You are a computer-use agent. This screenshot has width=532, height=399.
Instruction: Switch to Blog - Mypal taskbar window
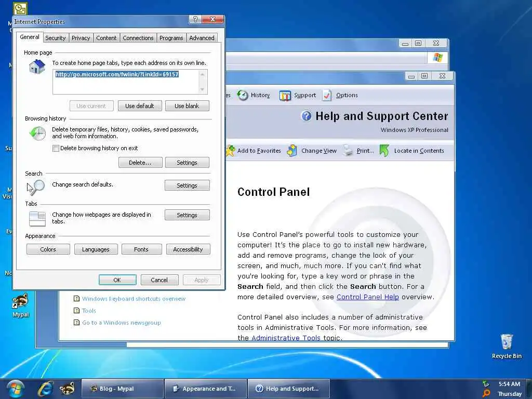[123, 389]
